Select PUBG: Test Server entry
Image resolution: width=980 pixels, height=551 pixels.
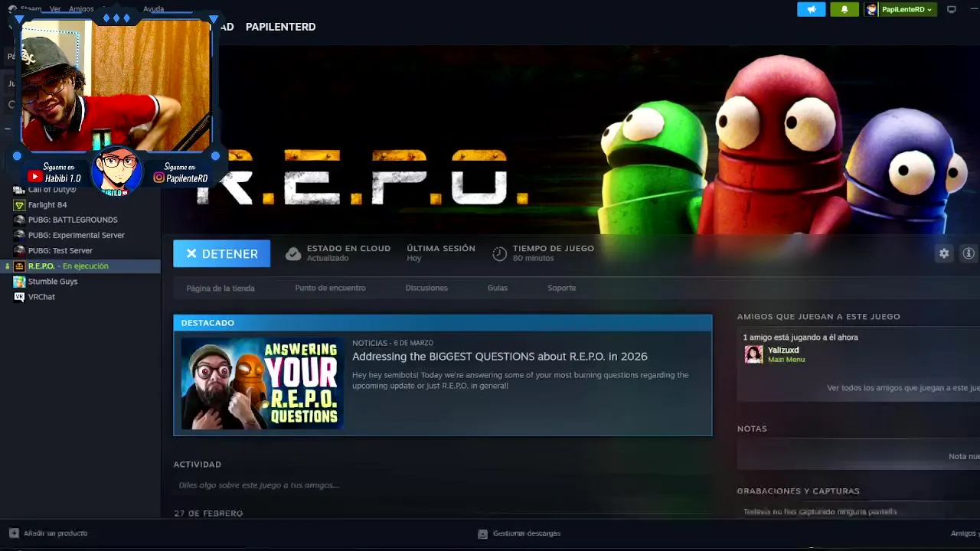(60, 250)
